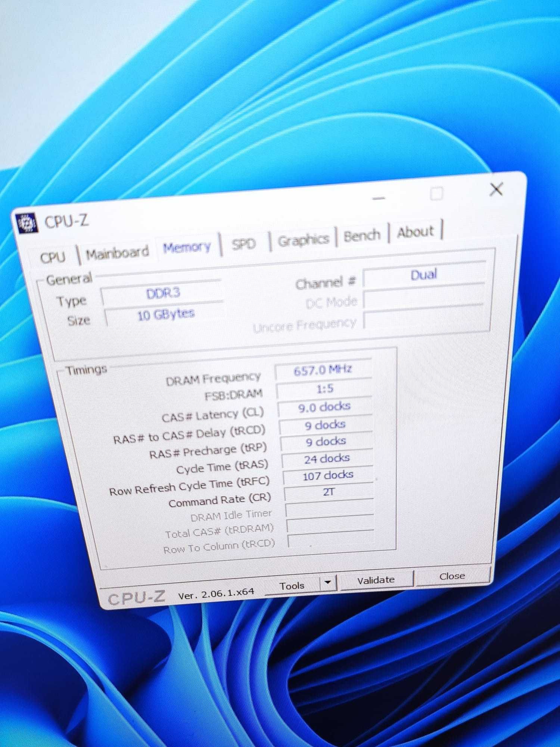The height and width of the screenshot is (747, 560).
Task: Click the Dual channel value
Action: point(424,275)
